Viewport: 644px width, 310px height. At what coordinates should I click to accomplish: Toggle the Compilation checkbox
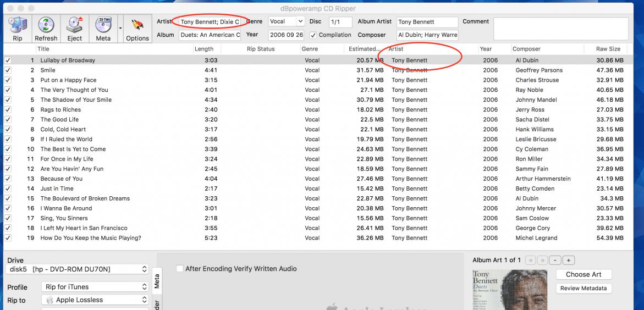click(x=313, y=35)
